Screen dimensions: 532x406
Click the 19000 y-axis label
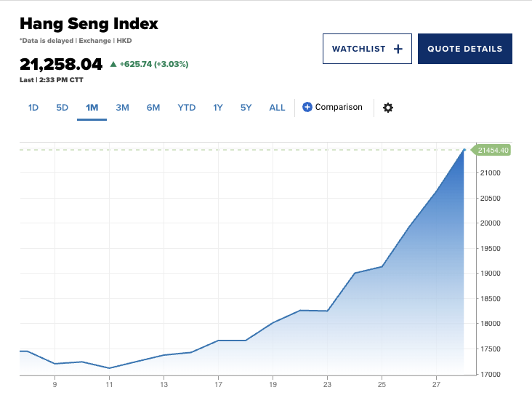[491, 274]
